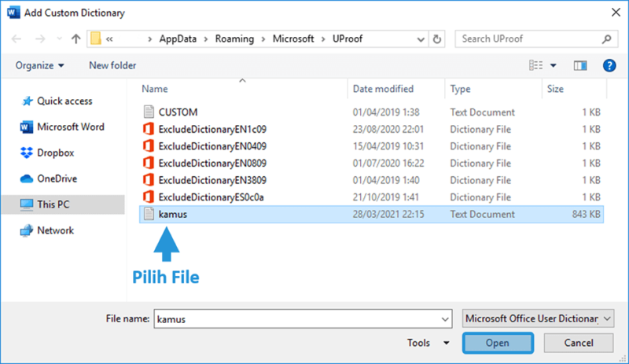
Task: Select the CUSTOM file name
Action: (178, 112)
